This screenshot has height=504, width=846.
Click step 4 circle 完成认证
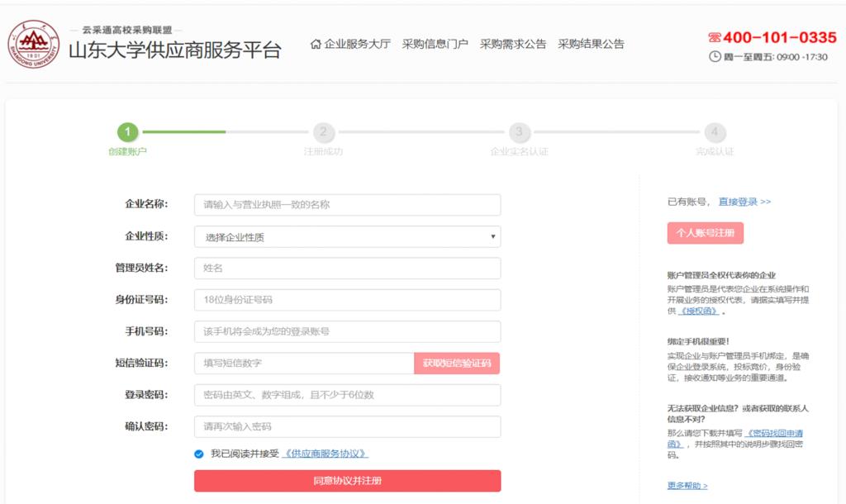point(715,131)
